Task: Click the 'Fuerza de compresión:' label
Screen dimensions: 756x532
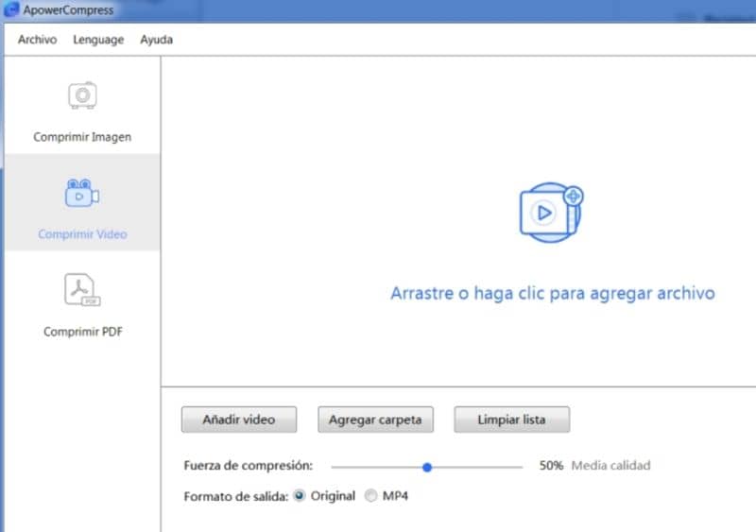Action: coord(249,466)
